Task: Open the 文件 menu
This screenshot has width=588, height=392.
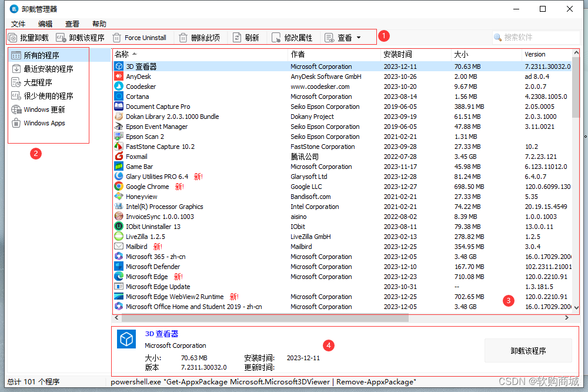Action: click(x=18, y=24)
